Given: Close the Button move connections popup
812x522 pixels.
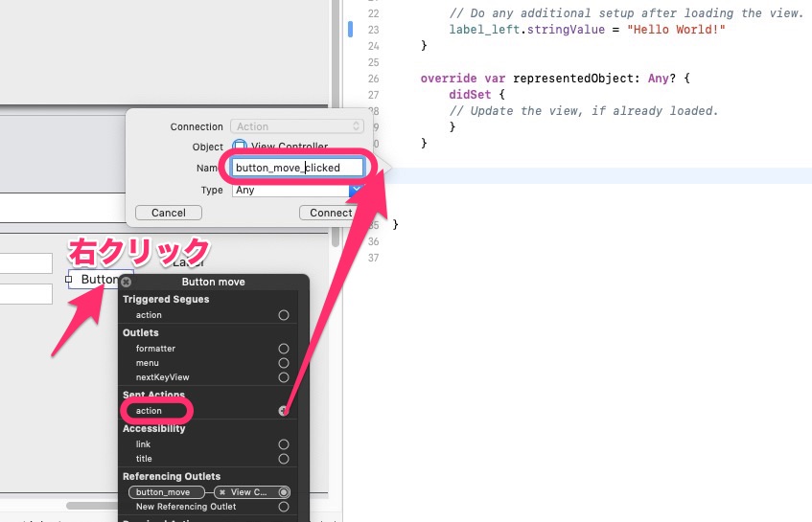Looking at the screenshot, I should [x=126, y=282].
